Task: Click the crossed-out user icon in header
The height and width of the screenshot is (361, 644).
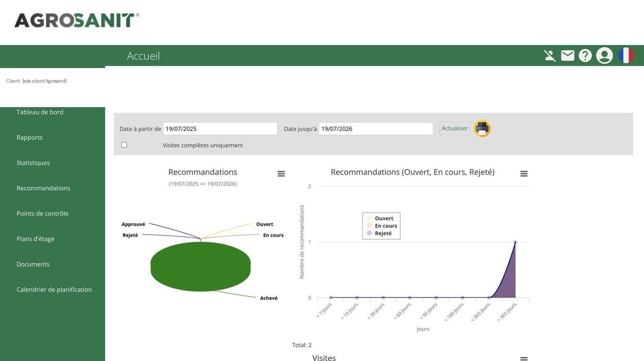Action: click(550, 56)
